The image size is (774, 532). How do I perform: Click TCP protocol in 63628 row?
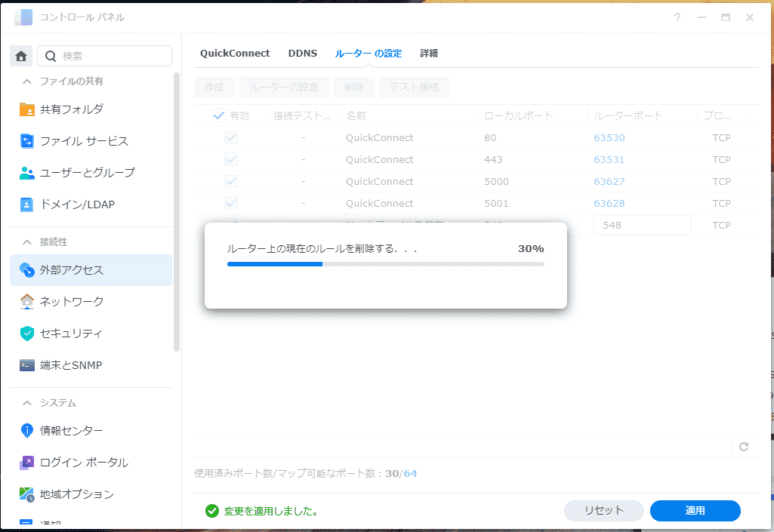[721, 203]
